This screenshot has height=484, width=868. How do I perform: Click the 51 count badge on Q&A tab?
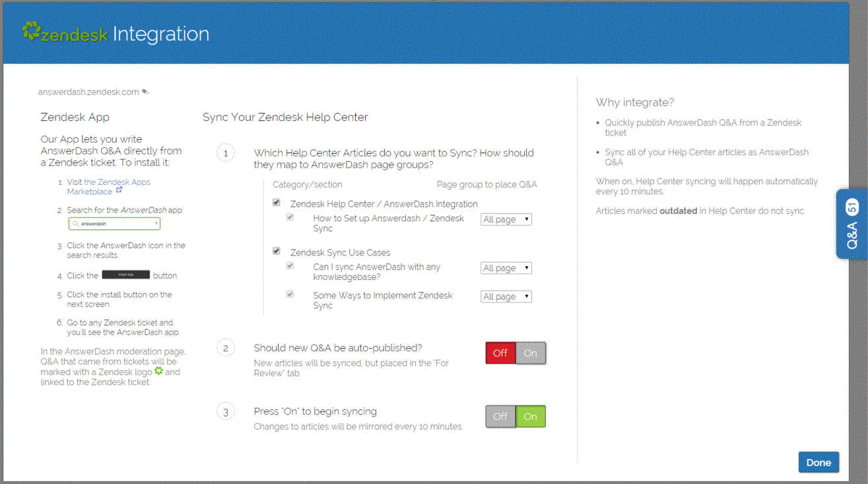[852, 207]
